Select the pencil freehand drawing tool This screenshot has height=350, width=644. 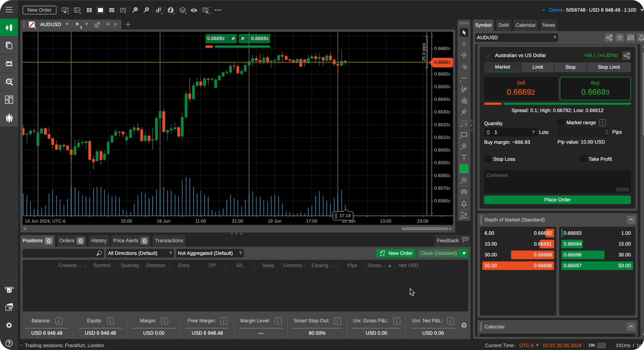click(464, 89)
